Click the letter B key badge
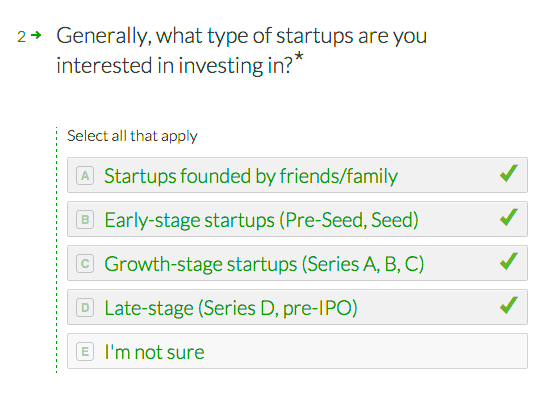The width and height of the screenshot is (548, 396). coord(85,219)
